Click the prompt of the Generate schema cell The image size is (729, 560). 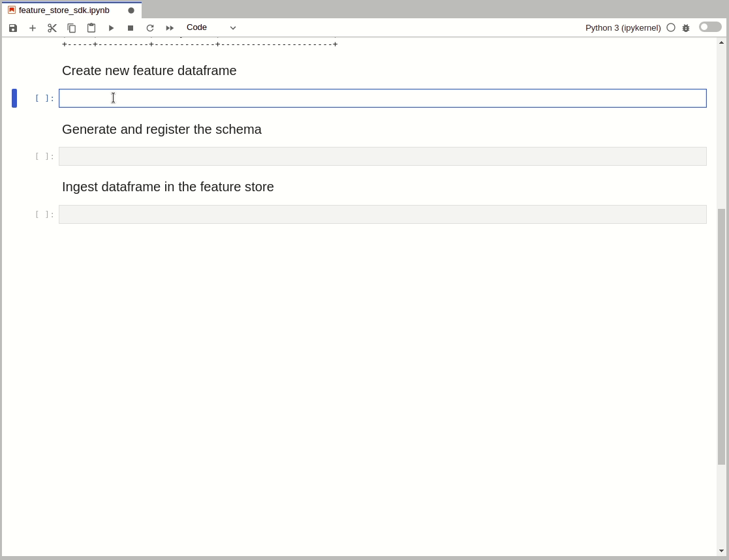pos(44,156)
